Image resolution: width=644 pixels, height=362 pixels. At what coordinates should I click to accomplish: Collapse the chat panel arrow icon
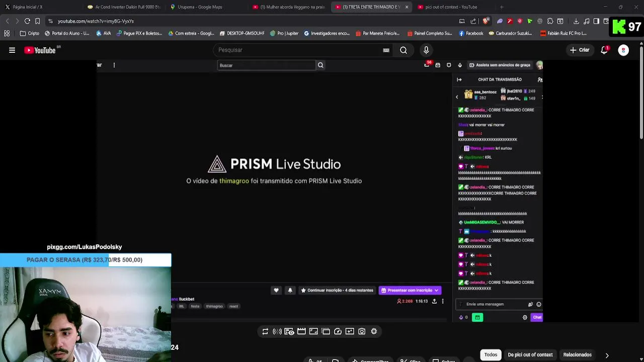[459, 79]
